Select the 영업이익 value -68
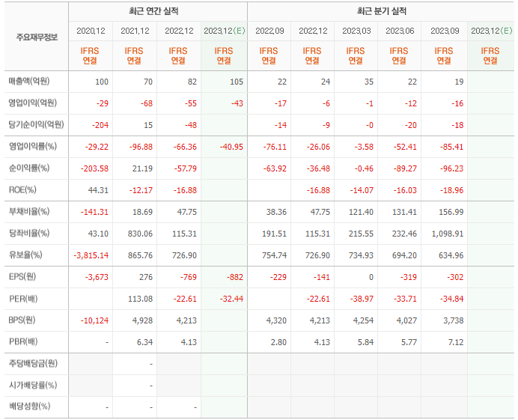Screen dimensions: 518x420 click(x=146, y=103)
